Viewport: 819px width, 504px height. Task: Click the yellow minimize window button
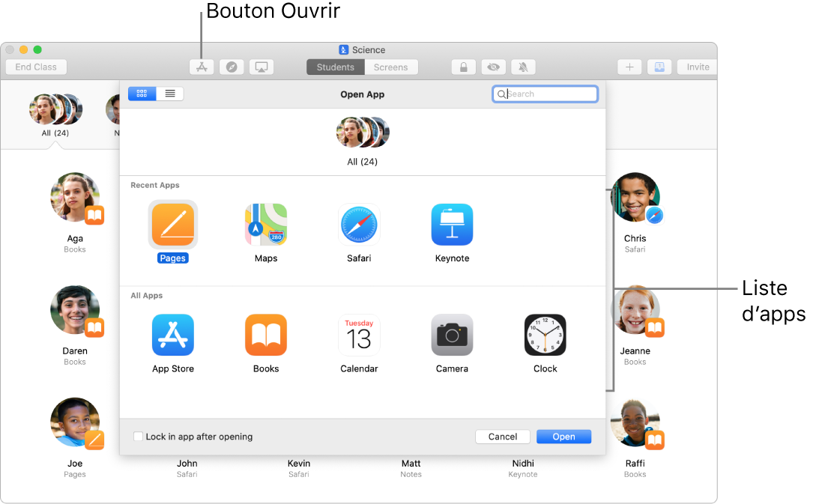pyautogui.click(x=23, y=49)
